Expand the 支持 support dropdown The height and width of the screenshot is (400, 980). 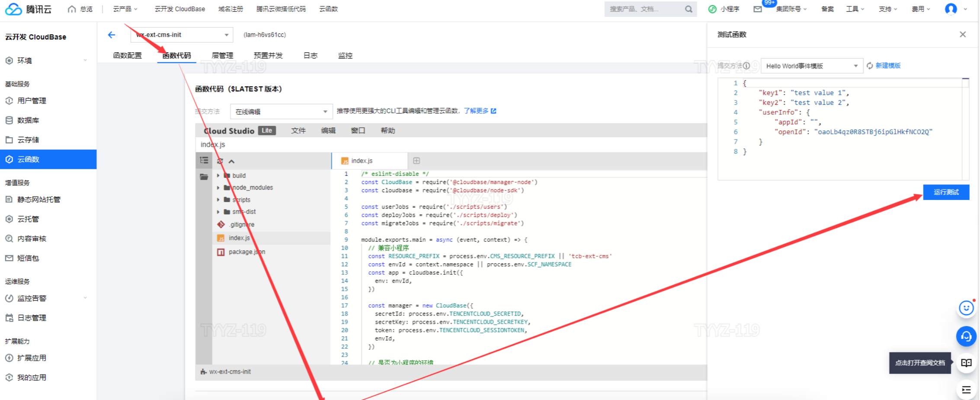tap(888, 9)
